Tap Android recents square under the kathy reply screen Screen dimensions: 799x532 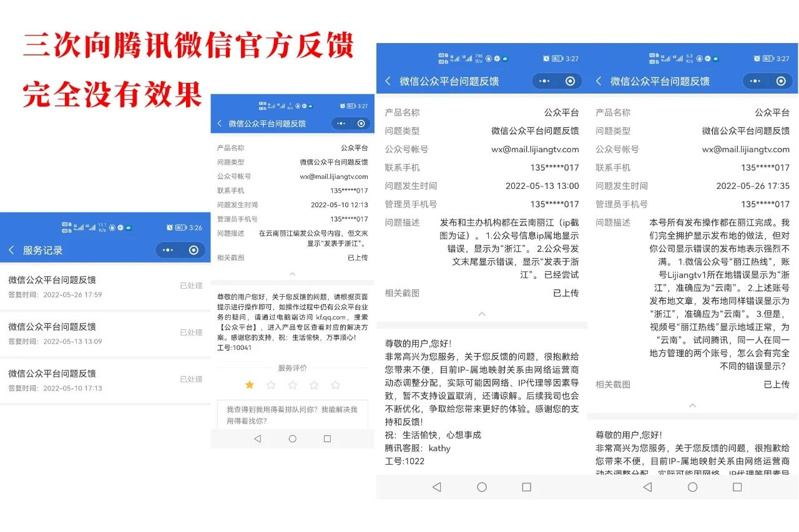coord(526,487)
